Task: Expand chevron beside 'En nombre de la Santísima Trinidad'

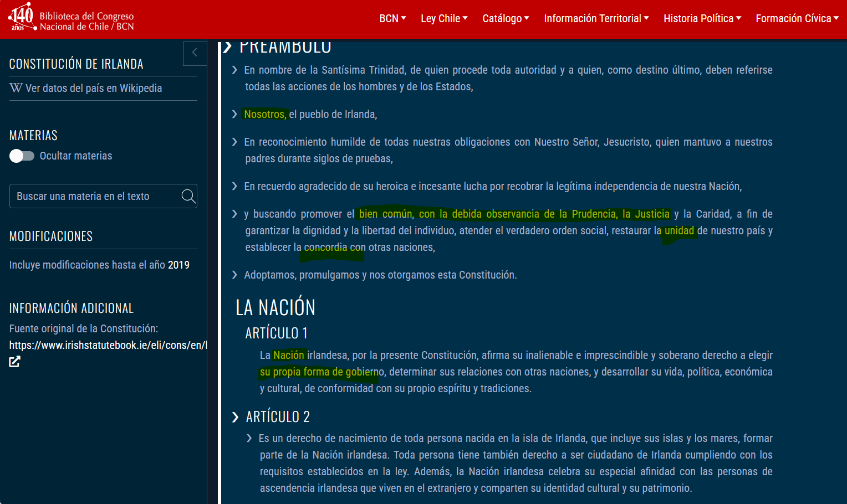Action: pyautogui.click(x=234, y=70)
